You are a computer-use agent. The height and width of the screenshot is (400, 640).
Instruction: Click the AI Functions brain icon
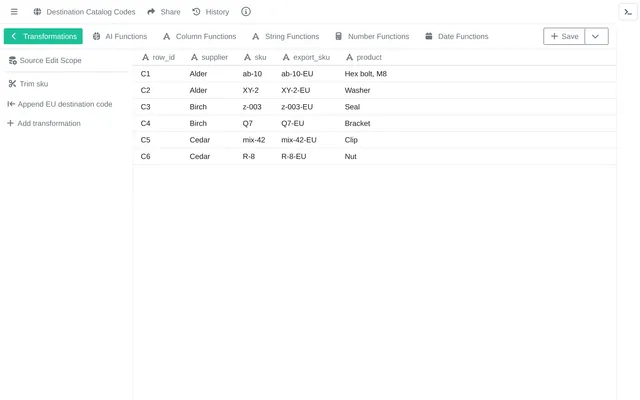click(96, 36)
